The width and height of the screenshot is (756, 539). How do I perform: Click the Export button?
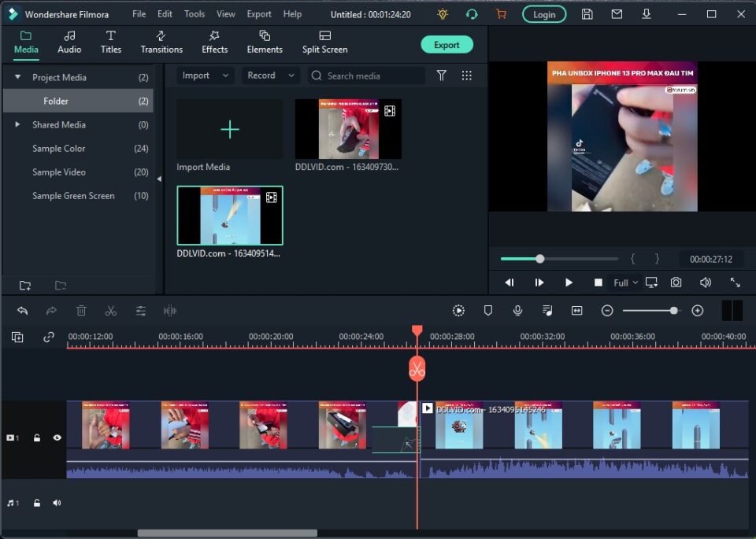tap(447, 45)
